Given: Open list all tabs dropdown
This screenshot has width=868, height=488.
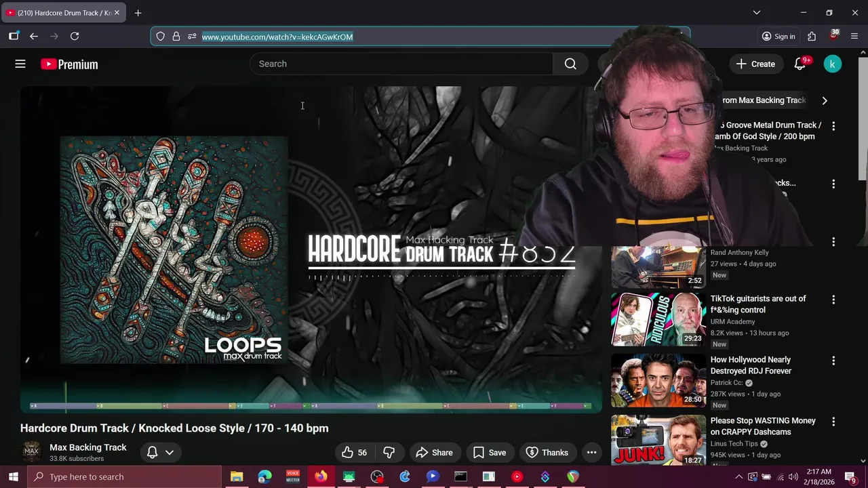Looking at the screenshot, I should pyautogui.click(x=757, y=13).
